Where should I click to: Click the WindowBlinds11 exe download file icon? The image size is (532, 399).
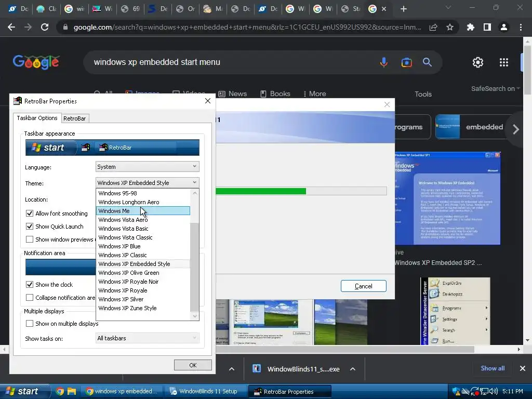[x=257, y=369]
